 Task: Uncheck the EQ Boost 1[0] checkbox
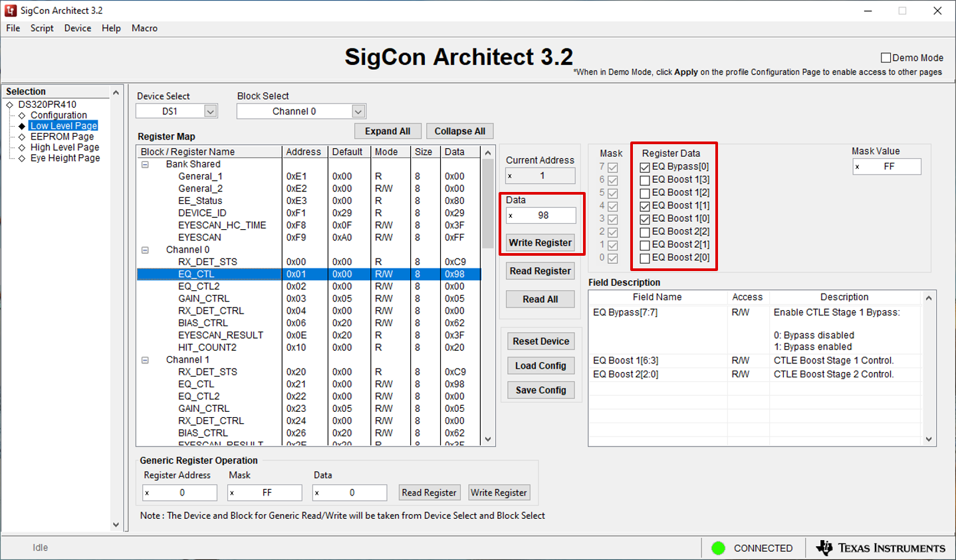(644, 219)
